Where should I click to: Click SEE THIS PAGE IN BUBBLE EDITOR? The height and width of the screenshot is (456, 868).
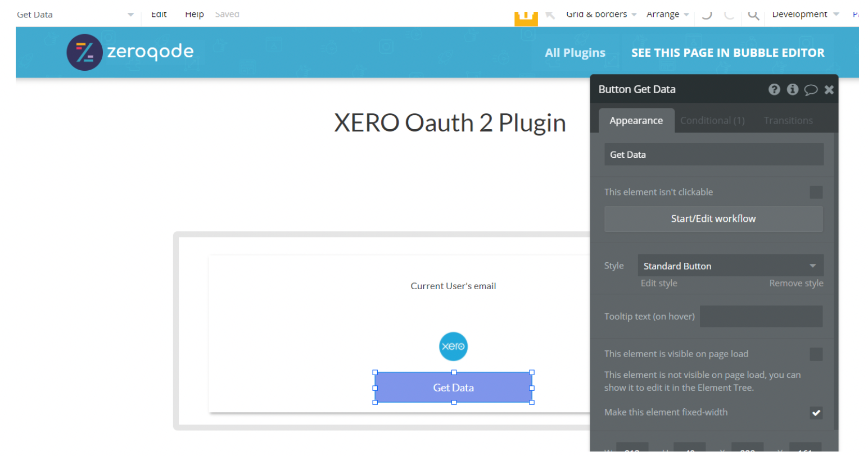[x=727, y=53]
